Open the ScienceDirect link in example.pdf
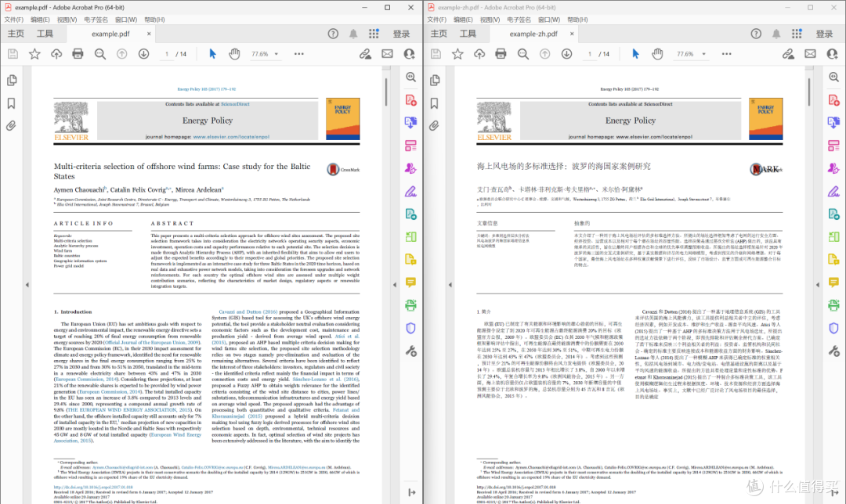 click(x=235, y=104)
